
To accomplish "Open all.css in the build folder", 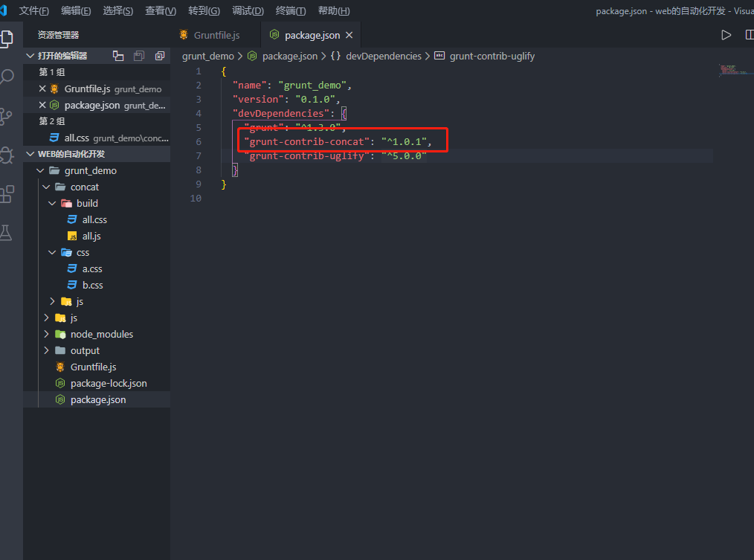I will pyautogui.click(x=94, y=220).
